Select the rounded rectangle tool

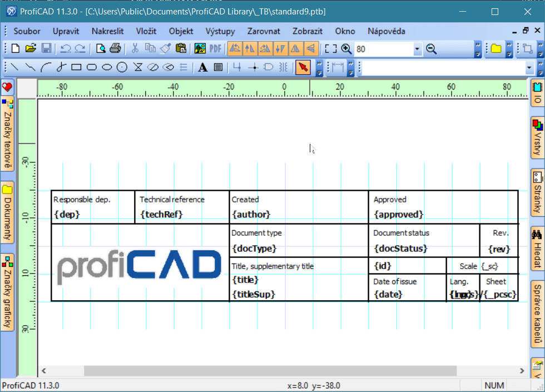[91, 67]
